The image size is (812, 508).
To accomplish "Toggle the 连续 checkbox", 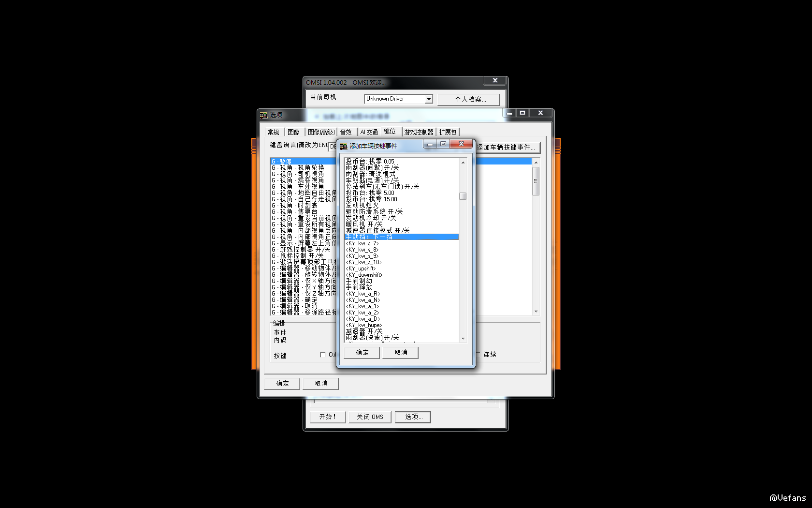I will click(x=478, y=354).
